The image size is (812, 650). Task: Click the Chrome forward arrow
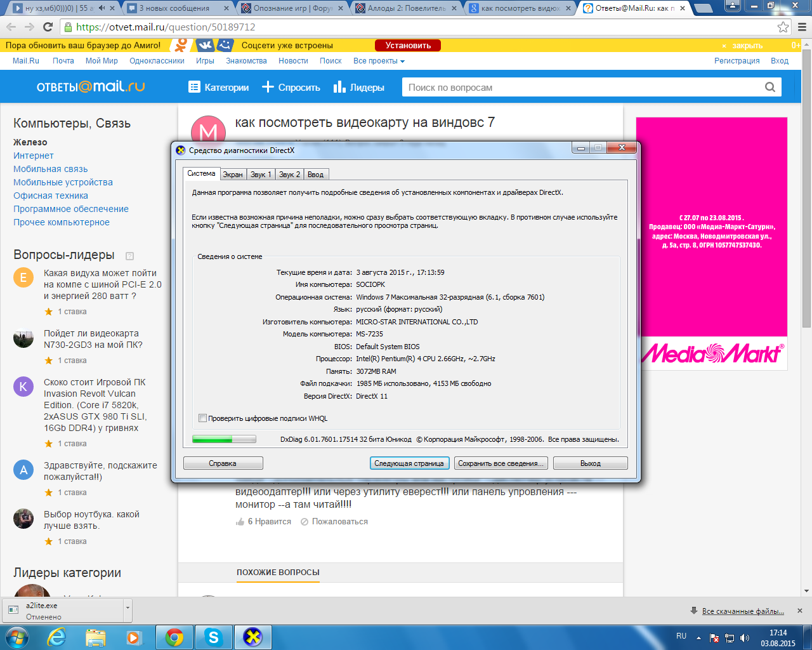pyautogui.click(x=29, y=27)
